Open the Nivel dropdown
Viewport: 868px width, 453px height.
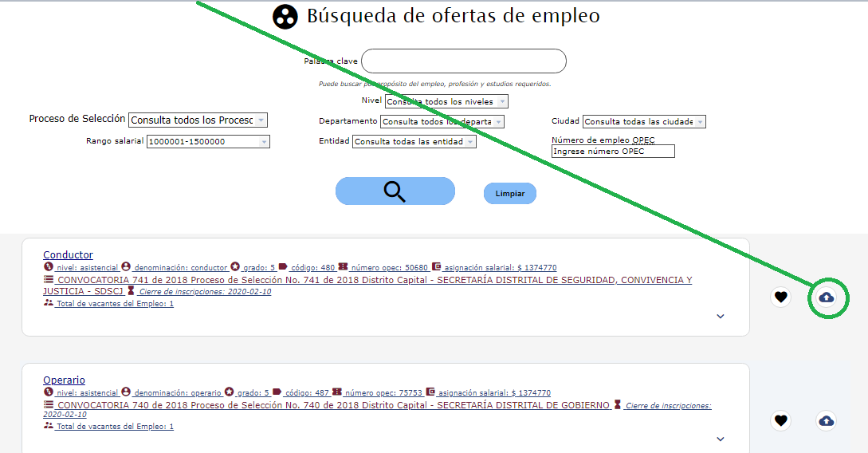coord(446,101)
